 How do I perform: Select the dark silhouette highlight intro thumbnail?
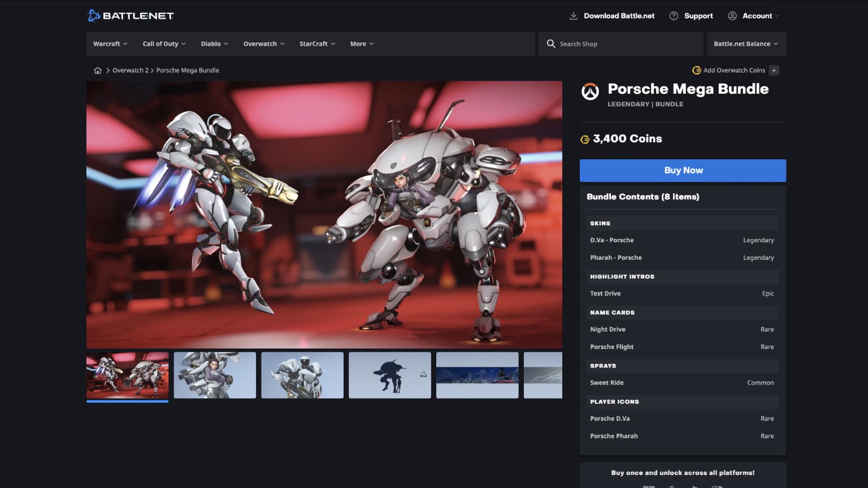point(389,375)
